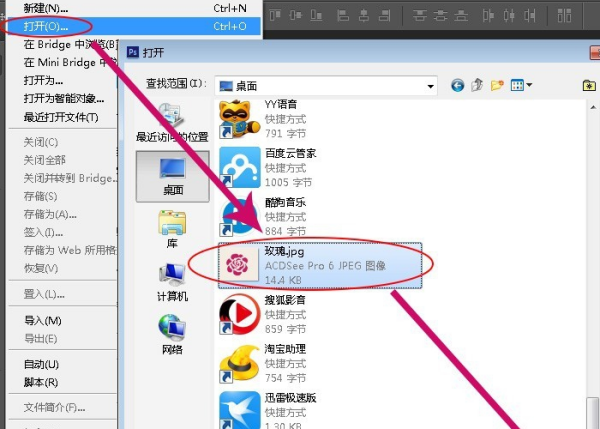This screenshot has width=600, height=429.
Task: Go back with the blue arrow icon
Action: pos(457,85)
